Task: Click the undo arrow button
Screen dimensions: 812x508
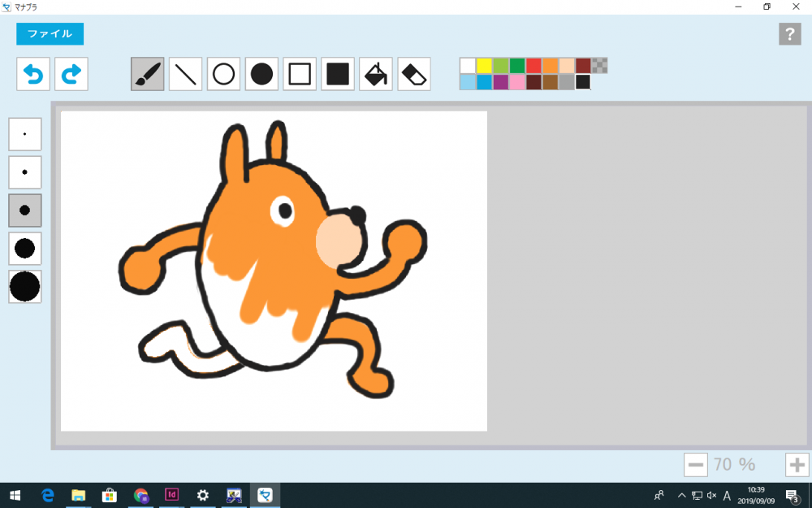Action: [33, 74]
